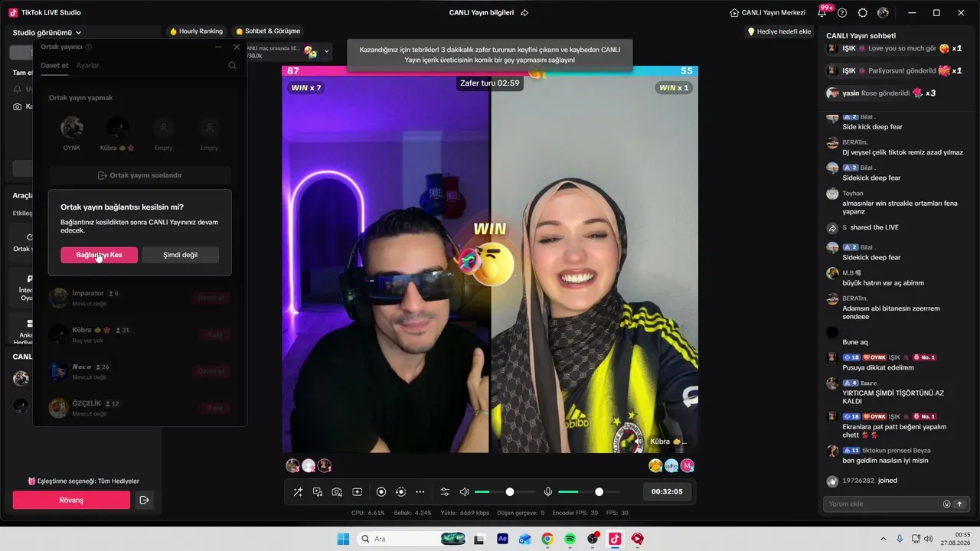Open the media and music playback tool
Viewport: 980px width, 551px height.
[317, 492]
